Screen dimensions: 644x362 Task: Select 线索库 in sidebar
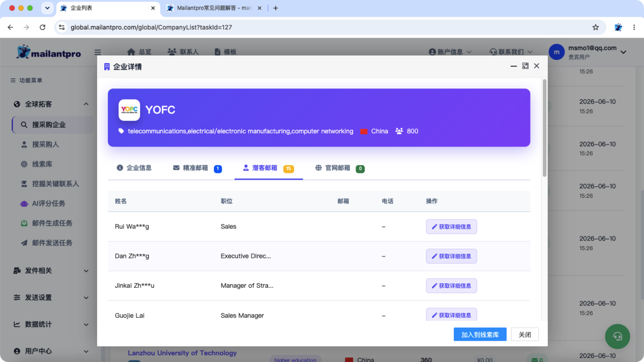coord(42,164)
